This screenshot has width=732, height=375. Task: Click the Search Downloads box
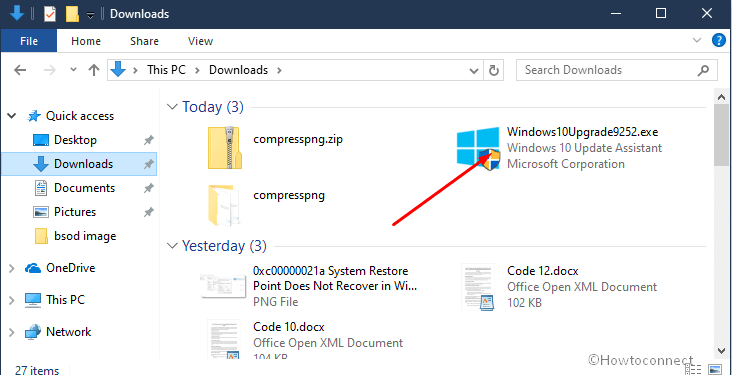coord(616,70)
